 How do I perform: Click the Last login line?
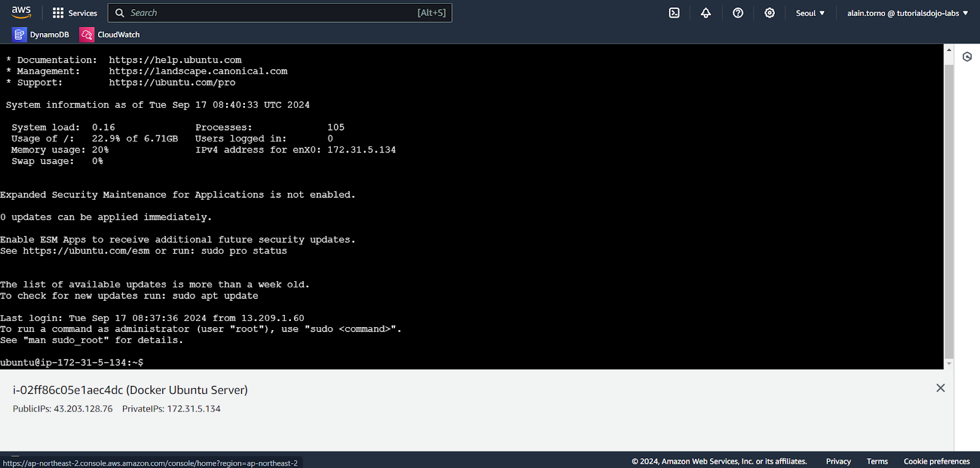pos(152,318)
